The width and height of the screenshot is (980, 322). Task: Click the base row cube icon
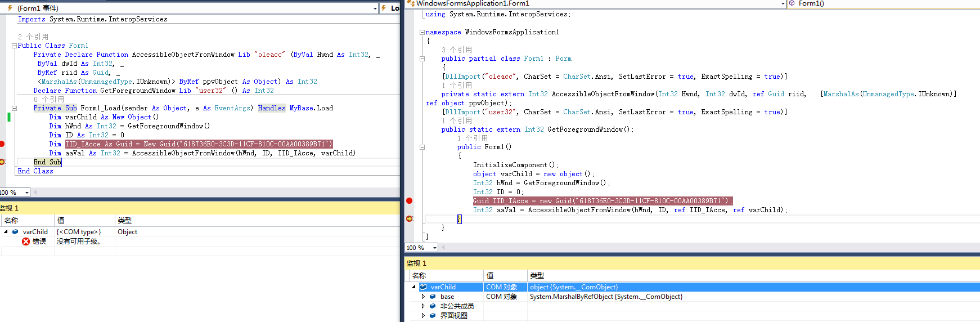point(433,297)
